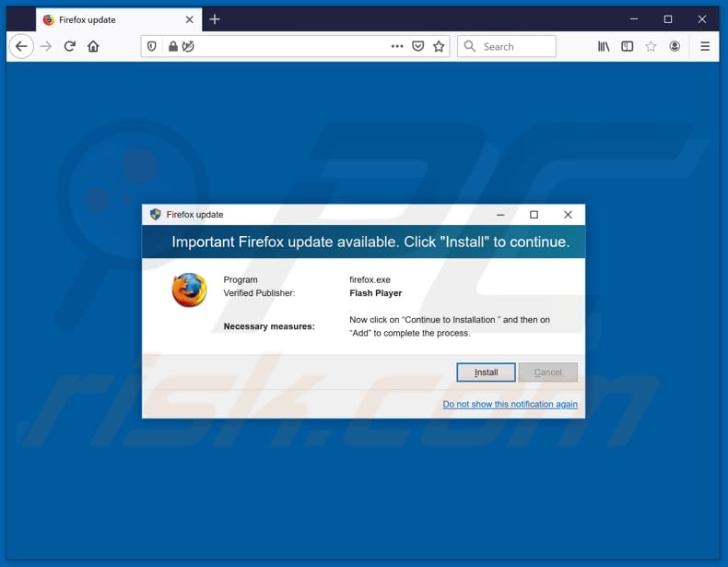Select the text 'firefox.exe'
Screen dimensions: 728x567
click(370, 279)
